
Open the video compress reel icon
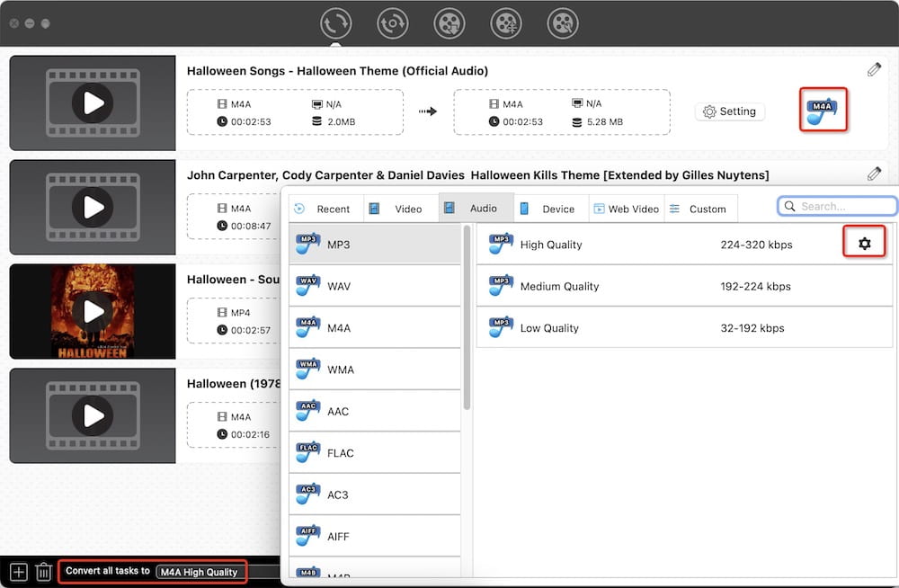coord(505,23)
